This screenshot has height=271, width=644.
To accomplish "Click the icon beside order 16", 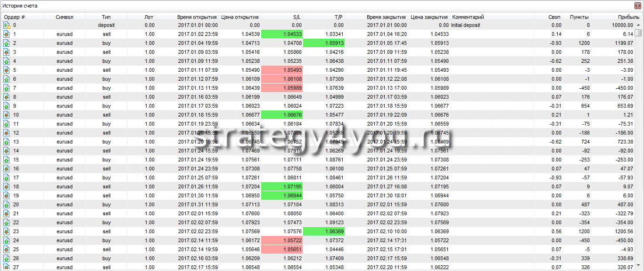I will pos(7,169).
